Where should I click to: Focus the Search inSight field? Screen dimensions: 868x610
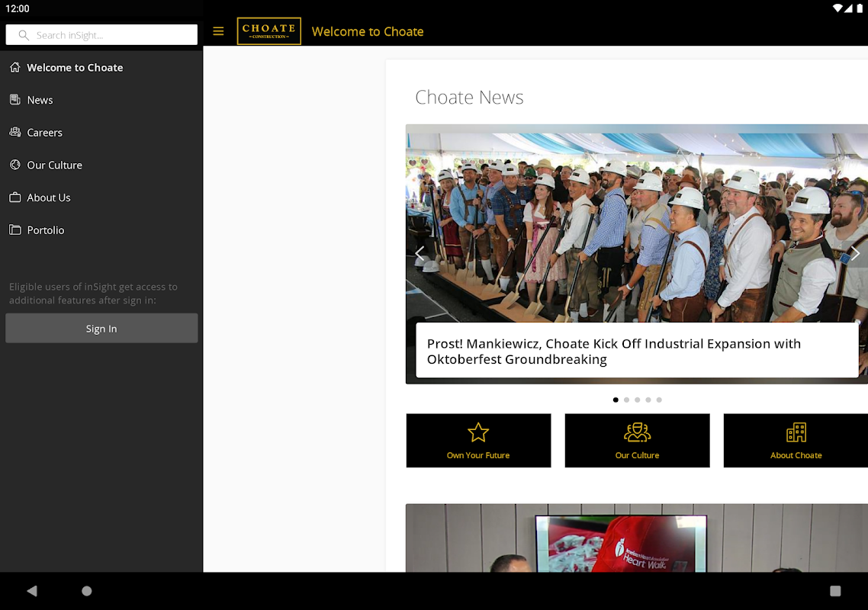click(101, 35)
